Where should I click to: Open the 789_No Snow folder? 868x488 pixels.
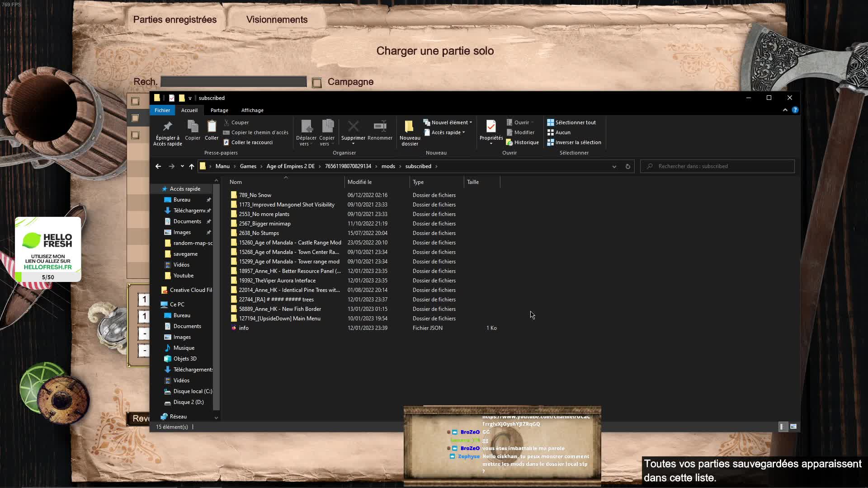coord(255,195)
